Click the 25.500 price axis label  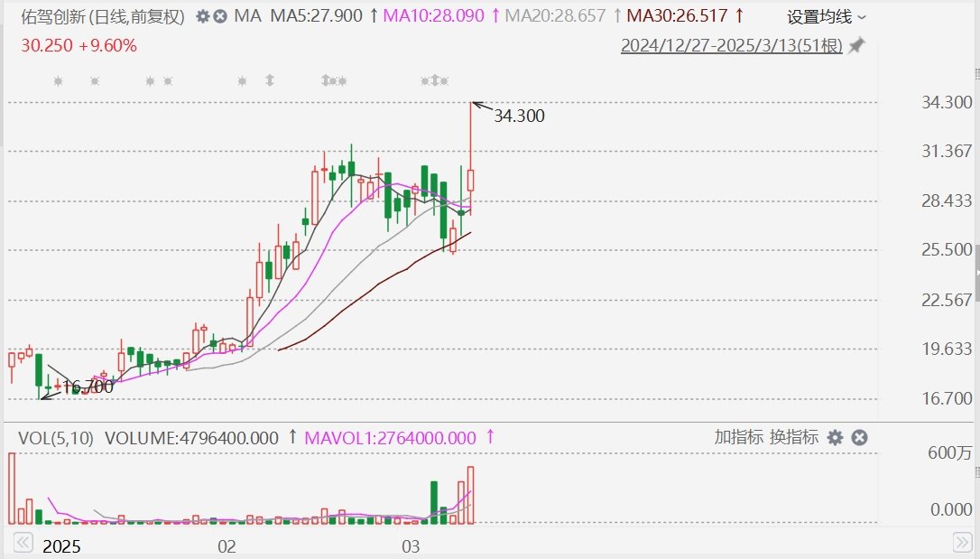click(x=947, y=249)
